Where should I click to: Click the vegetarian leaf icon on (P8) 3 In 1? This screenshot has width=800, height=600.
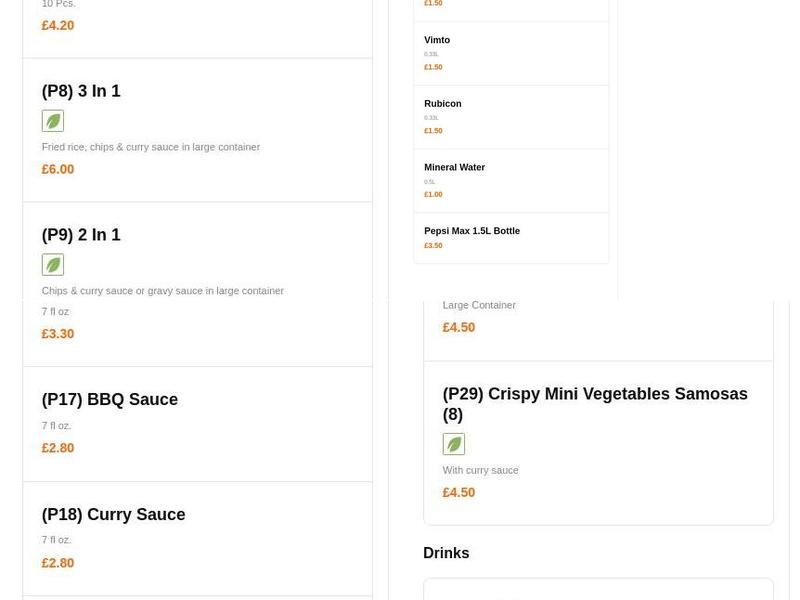coord(52,120)
